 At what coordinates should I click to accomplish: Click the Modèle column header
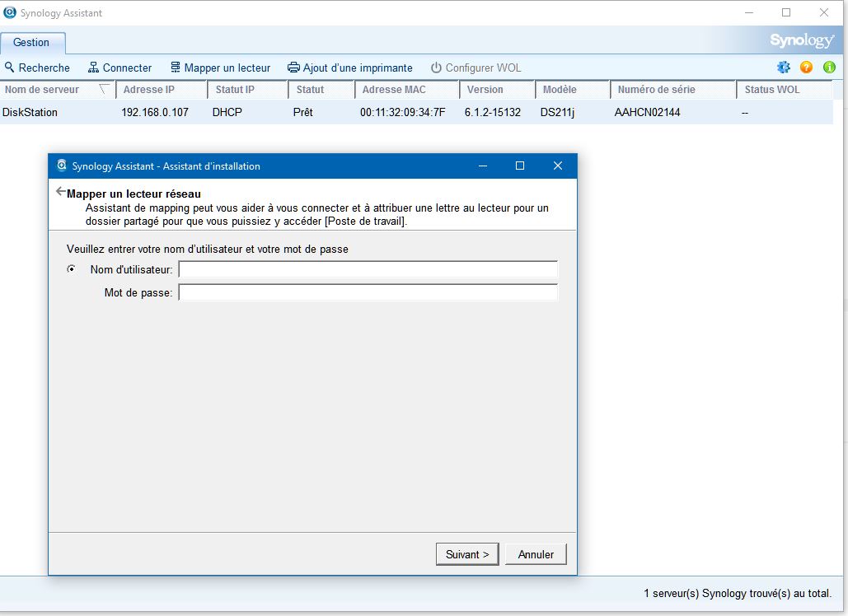click(573, 90)
